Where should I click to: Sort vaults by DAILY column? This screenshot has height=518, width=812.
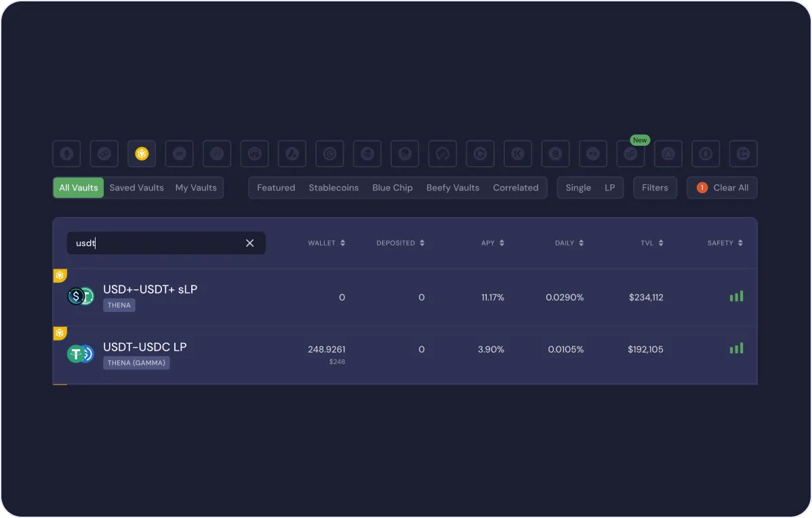569,243
